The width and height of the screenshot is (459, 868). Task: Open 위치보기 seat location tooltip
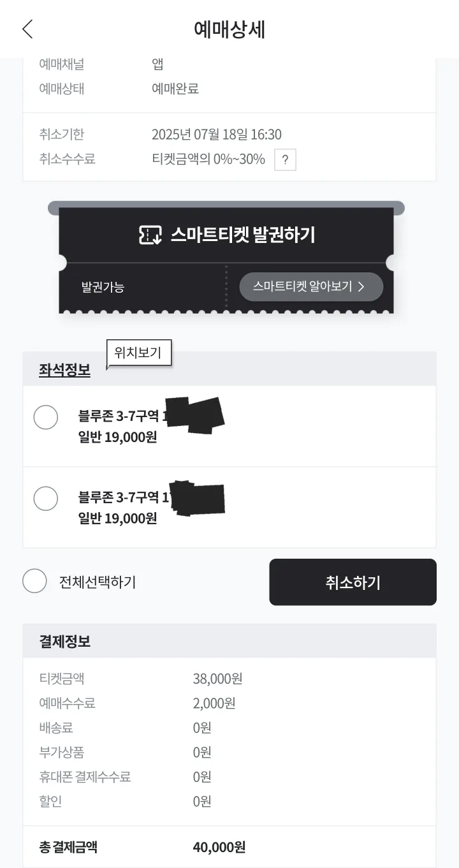click(138, 353)
